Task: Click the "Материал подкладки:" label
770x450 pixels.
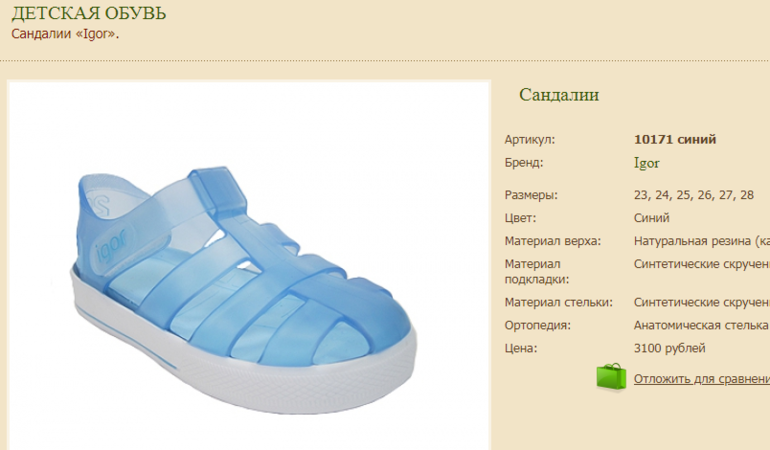Action: coord(536,272)
